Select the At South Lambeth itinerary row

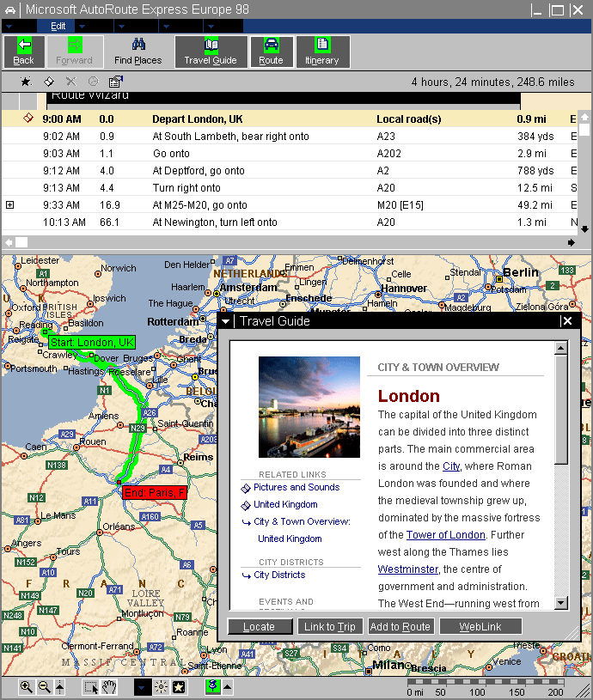coord(290,137)
